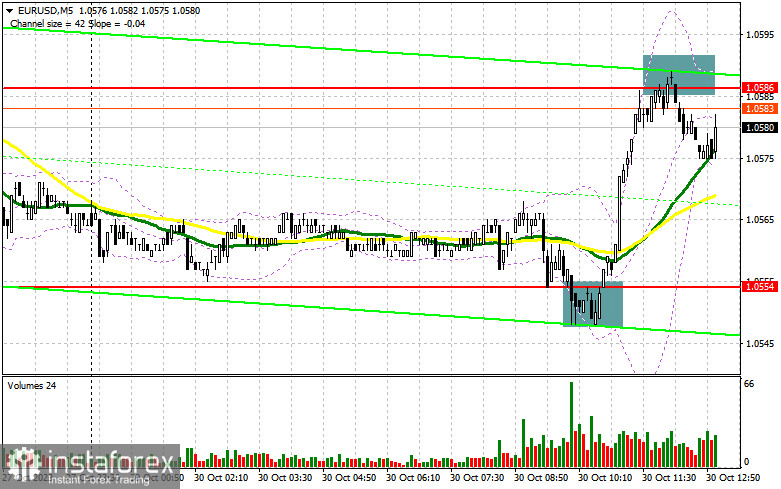The width and height of the screenshot is (781, 489).
Task: Click the 1.0595 price axis label
Action: 760,34
